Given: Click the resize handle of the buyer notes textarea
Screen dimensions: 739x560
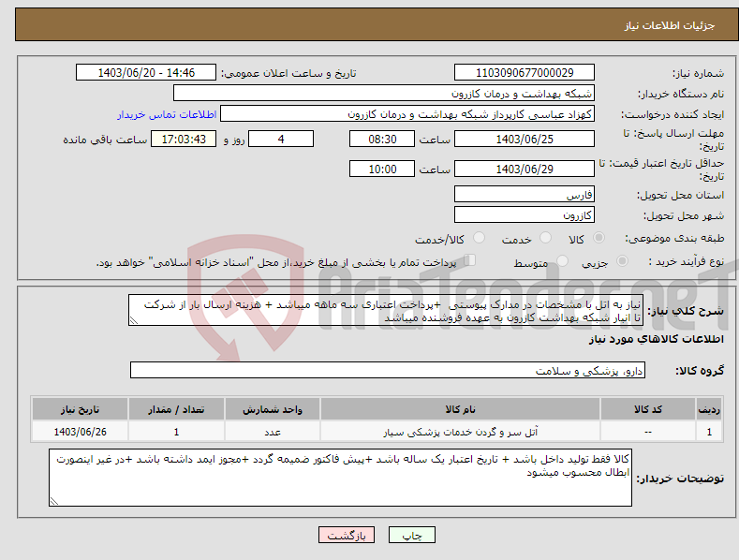Looking at the screenshot, I should coord(54,502).
